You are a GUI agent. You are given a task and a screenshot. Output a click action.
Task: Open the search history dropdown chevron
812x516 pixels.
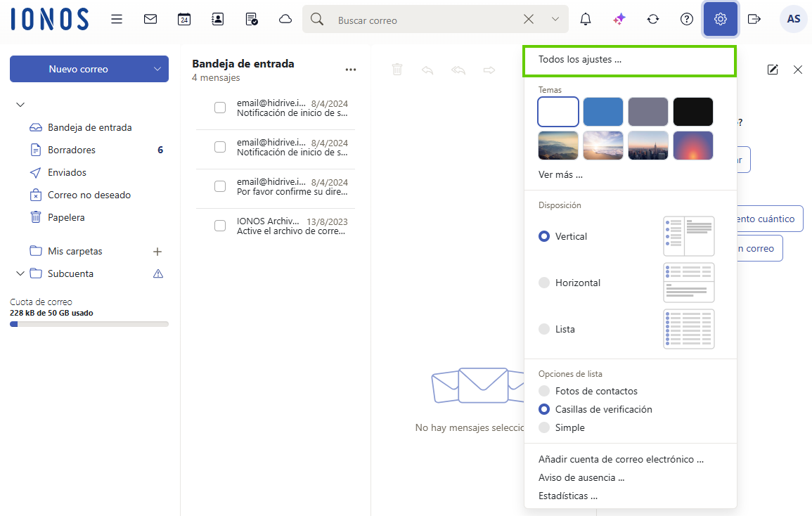click(555, 19)
